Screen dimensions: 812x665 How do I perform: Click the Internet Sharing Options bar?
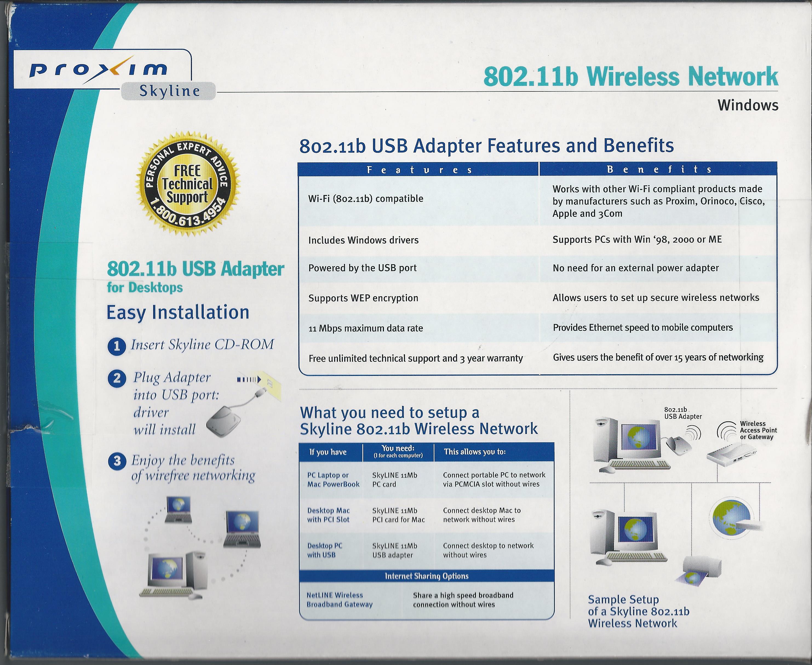(426, 576)
